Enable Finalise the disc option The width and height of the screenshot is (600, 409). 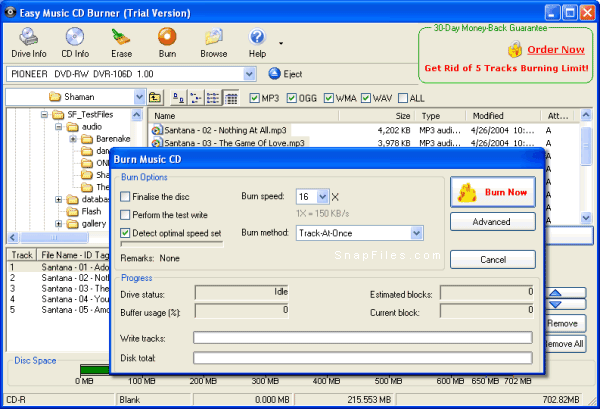(x=125, y=197)
